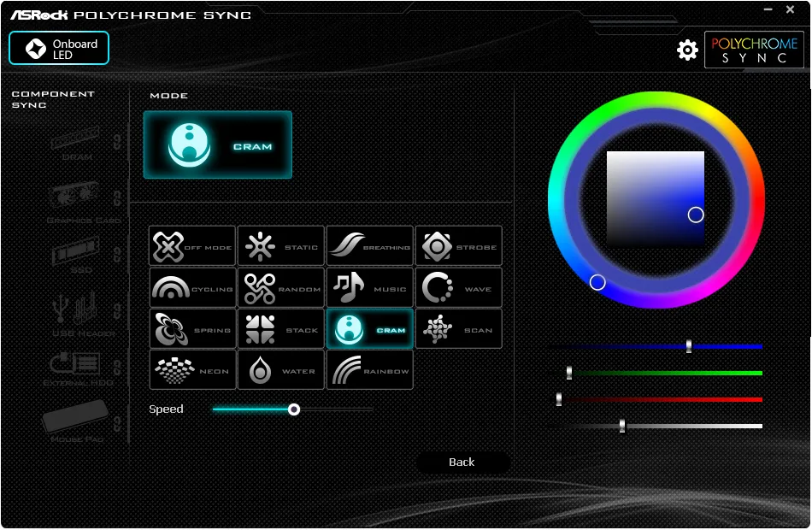This screenshot has width=812, height=530.
Task: Click the Speed slider handle
Action: 294,409
